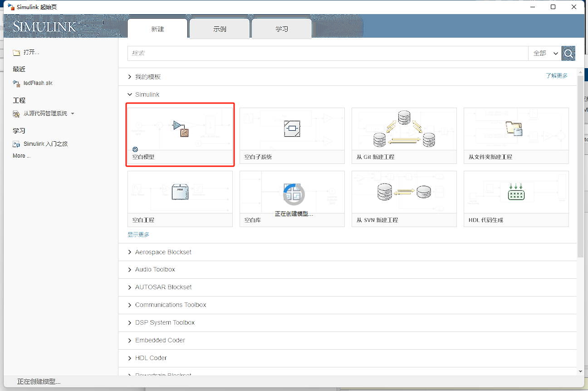This screenshot has height=391, width=588.
Task: Expand the HDL Coder section
Action: coord(130,358)
